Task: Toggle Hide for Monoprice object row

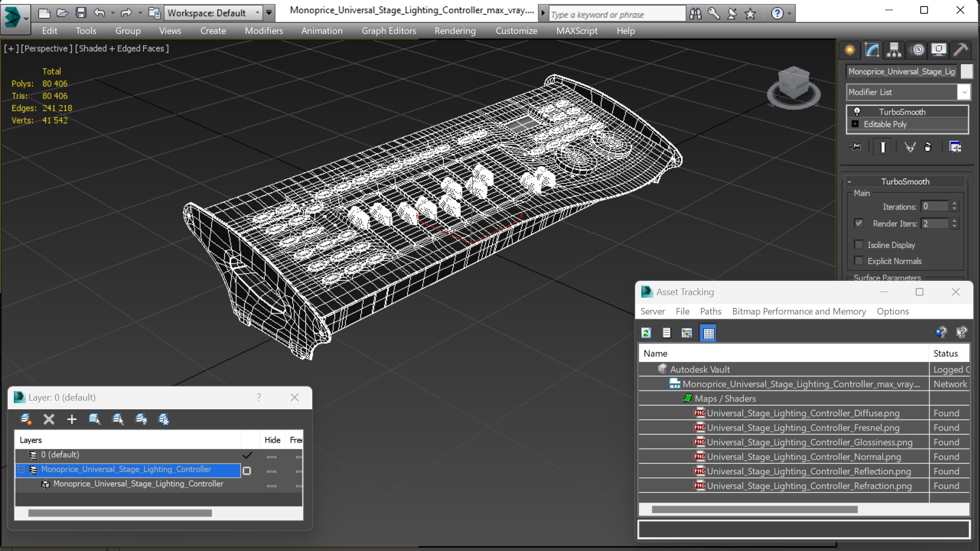Action: point(272,486)
